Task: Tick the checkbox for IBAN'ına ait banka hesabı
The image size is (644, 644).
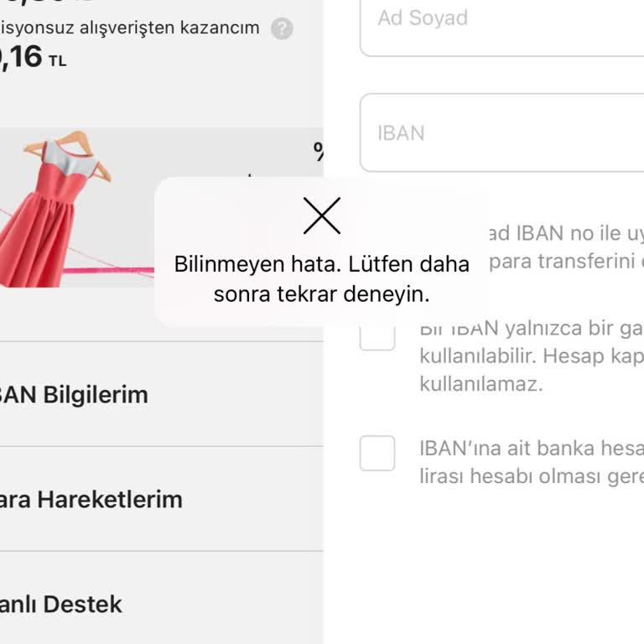Action: click(x=377, y=453)
